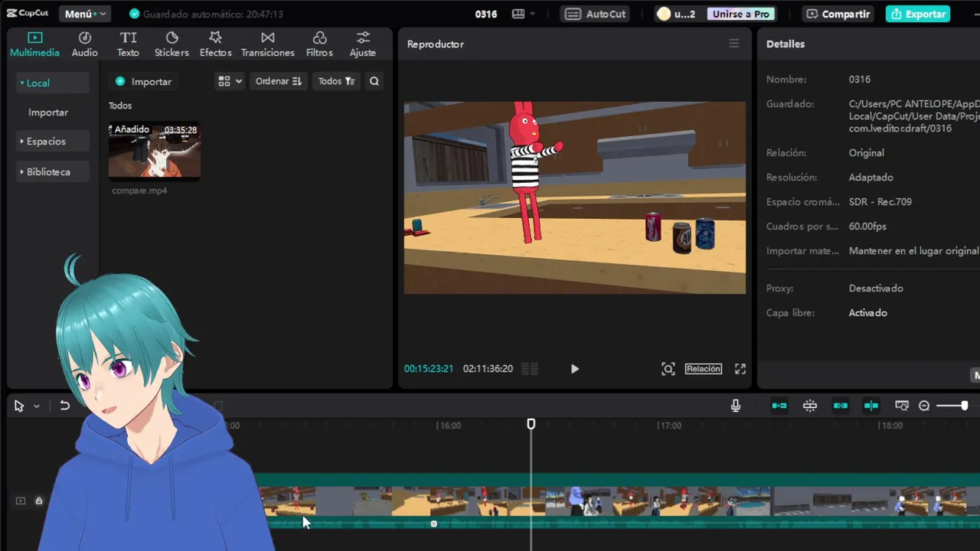Open the Ordenar sort dropdown
980x551 pixels.
[x=278, y=81]
